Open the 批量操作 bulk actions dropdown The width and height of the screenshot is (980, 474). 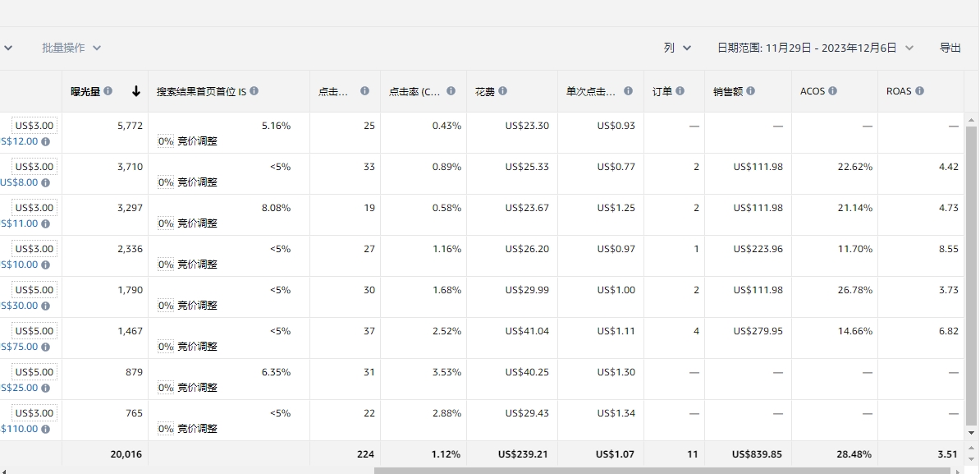coord(71,48)
